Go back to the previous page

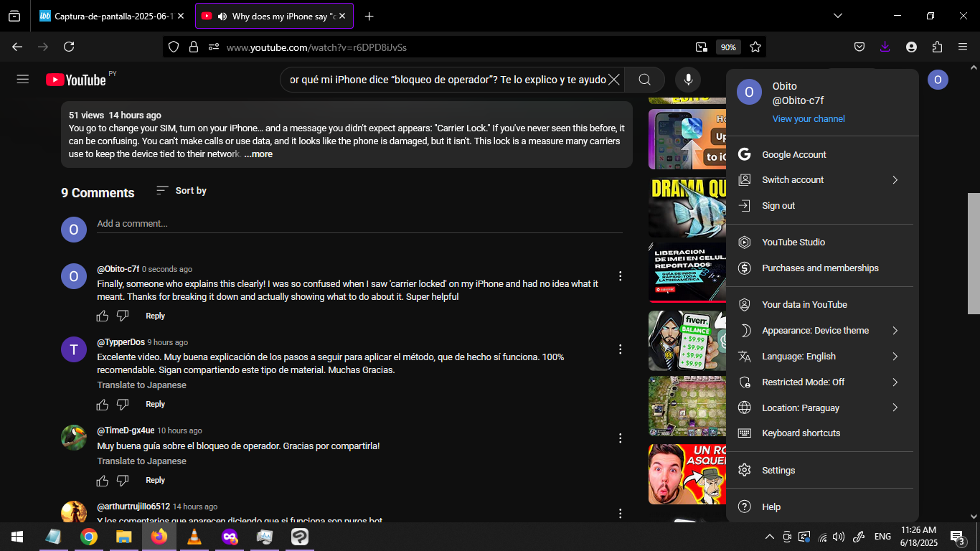(x=17, y=47)
